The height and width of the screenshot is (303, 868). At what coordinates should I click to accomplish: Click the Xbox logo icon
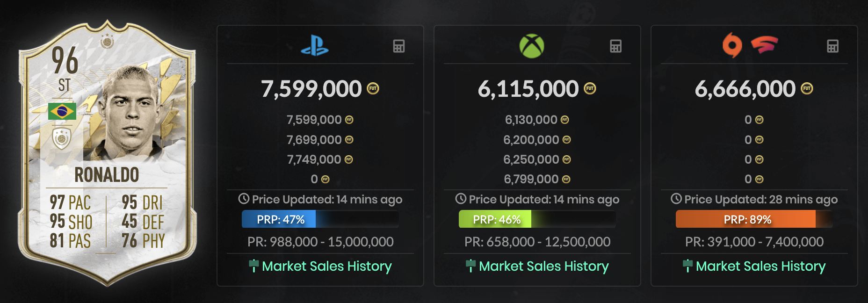532,46
